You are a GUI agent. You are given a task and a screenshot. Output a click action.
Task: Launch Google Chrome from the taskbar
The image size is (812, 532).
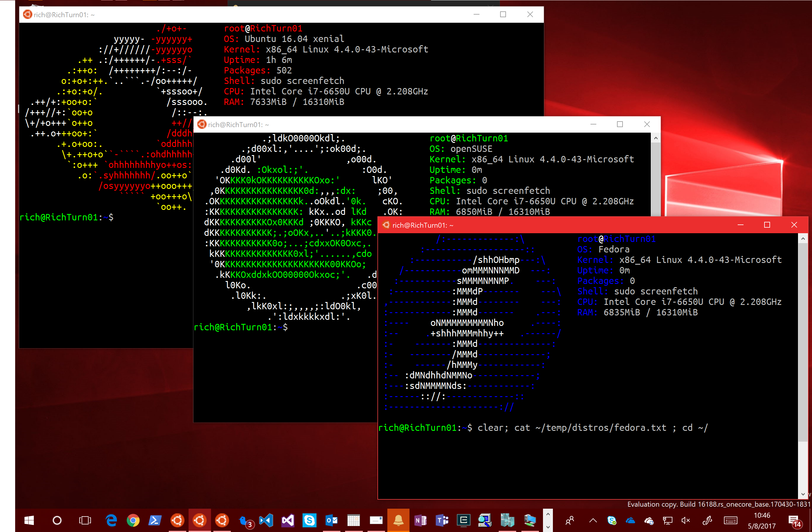click(133, 520)
